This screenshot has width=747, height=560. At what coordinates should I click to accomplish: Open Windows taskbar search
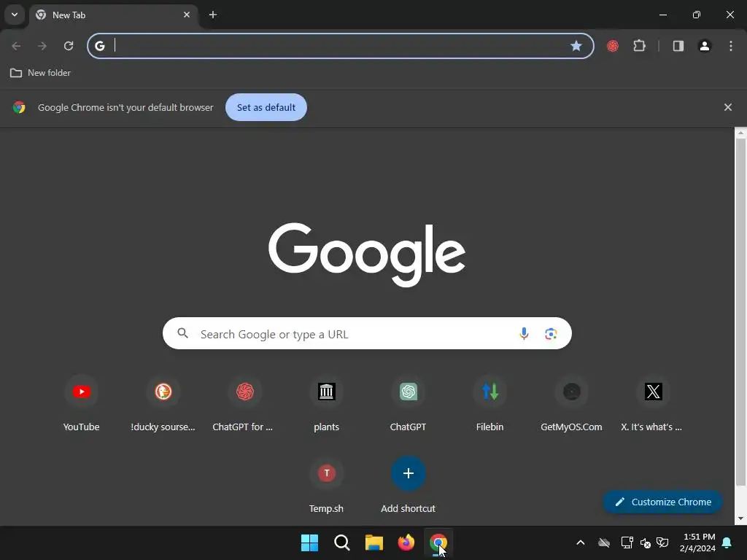point(341,542)
